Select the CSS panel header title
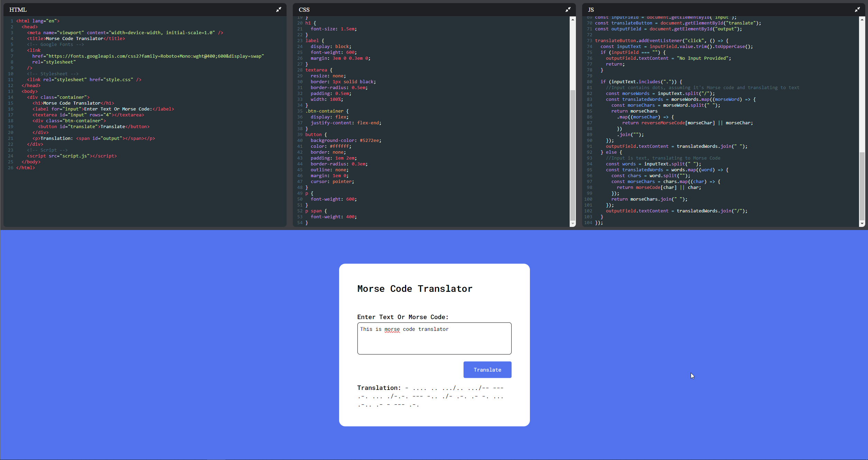 (304, 10)
